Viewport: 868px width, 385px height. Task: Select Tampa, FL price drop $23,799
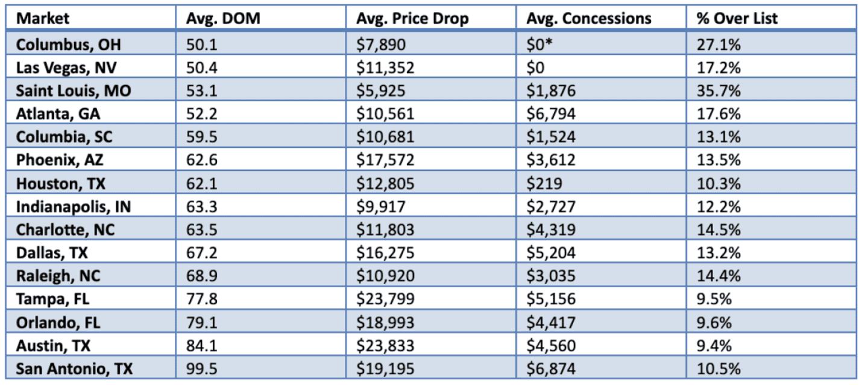[385, 299]
